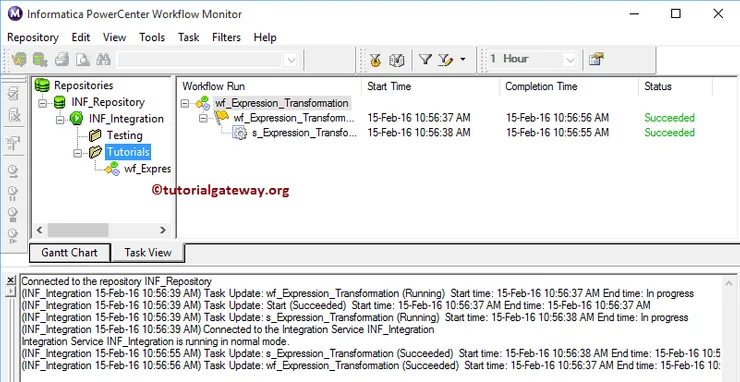Collapse the INF_Integration tree node

60,119
